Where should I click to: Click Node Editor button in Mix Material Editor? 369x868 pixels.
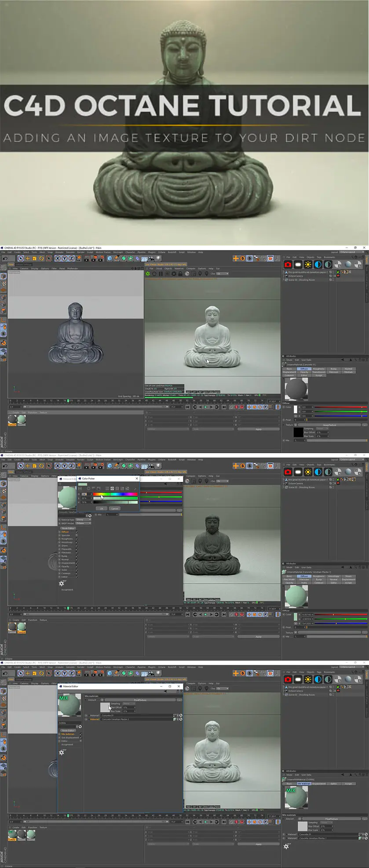click(x=68, y=730)
